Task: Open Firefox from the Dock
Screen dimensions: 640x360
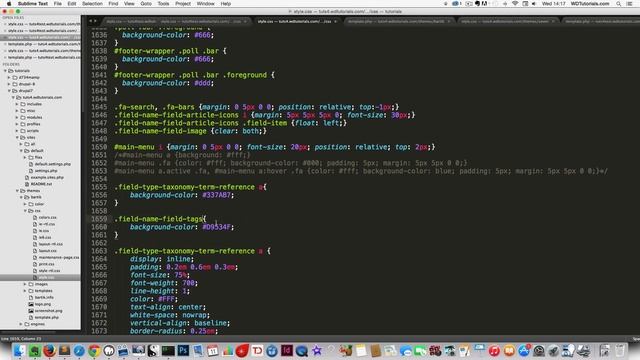Action: (x=49, y=351)
